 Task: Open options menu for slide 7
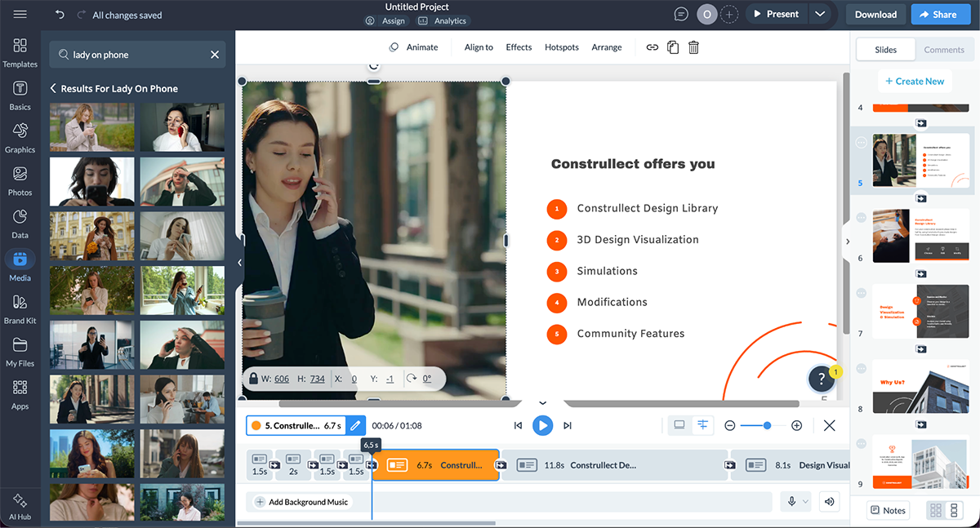(861, 292)
